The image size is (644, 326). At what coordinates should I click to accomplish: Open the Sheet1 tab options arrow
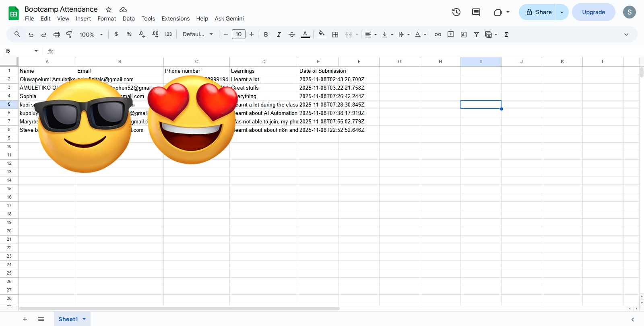[84, 319]
